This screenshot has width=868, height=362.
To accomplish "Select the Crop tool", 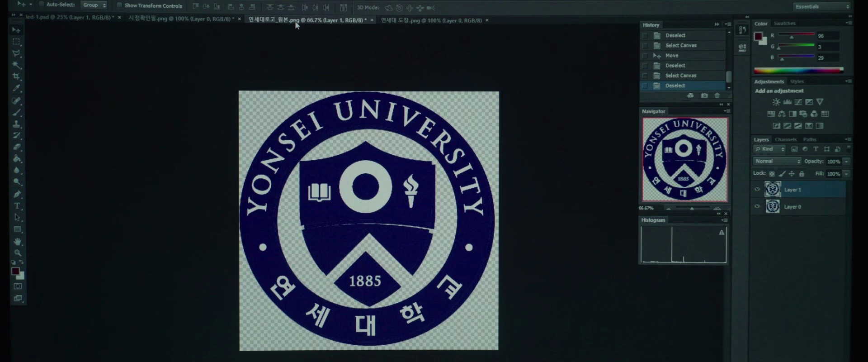I will click(x=16, y=76).
